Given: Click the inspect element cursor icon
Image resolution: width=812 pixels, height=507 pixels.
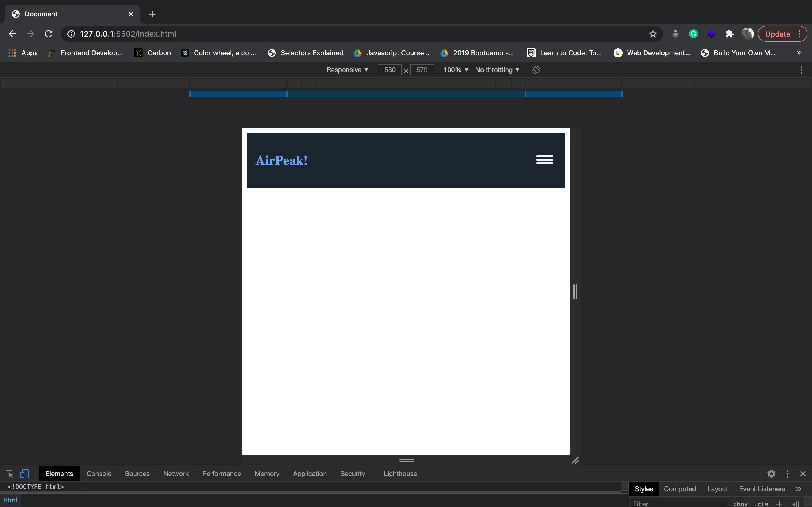Looking at the screenshot, I should pyautogui.click(x=9, y=473).
